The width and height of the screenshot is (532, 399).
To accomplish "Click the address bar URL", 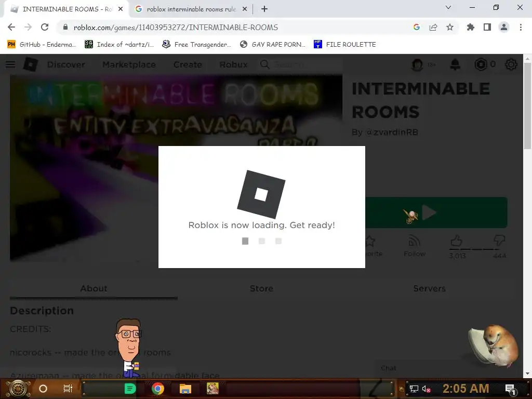I will [176, 27].
